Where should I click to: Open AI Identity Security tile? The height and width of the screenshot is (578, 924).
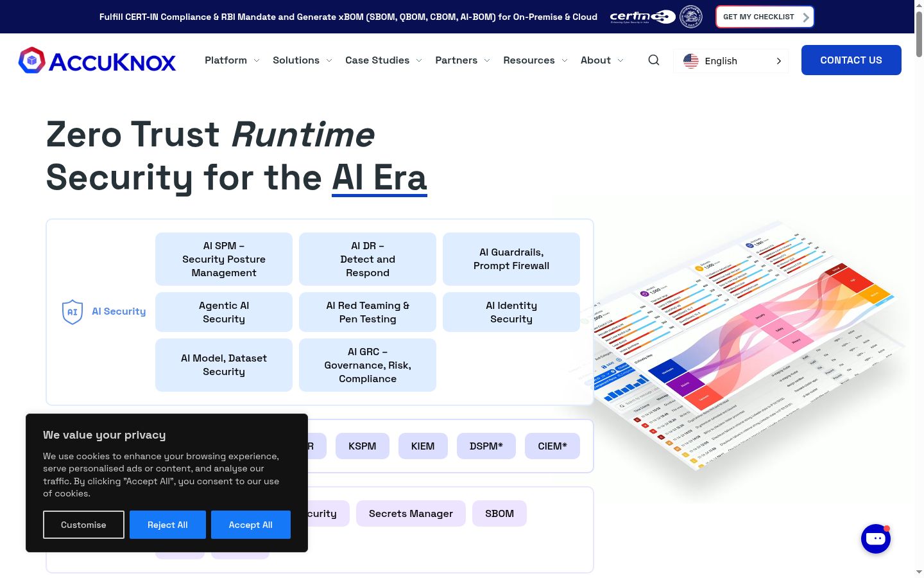[x=511, y=312]
